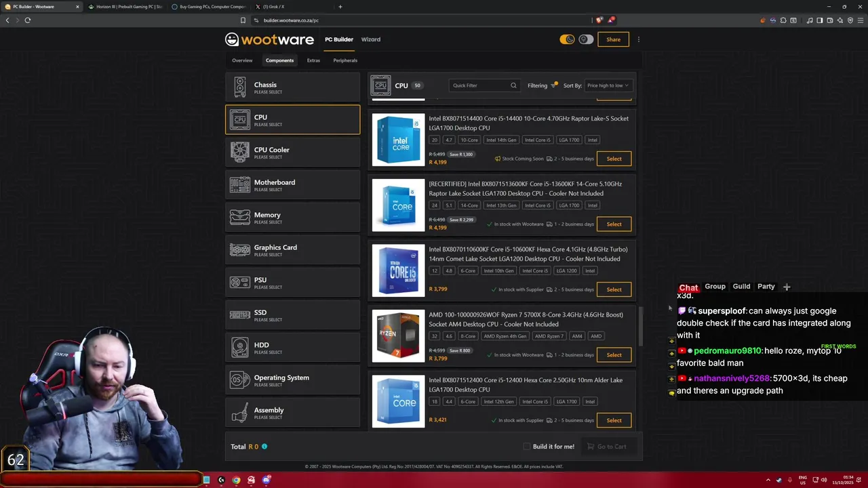Screen dimensions: 868x488
Task: Check the Build it for me box
Action: [527, 447]
